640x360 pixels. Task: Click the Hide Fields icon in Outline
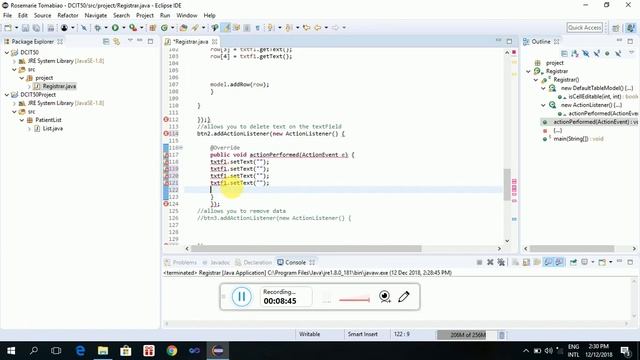pos(586,53)
